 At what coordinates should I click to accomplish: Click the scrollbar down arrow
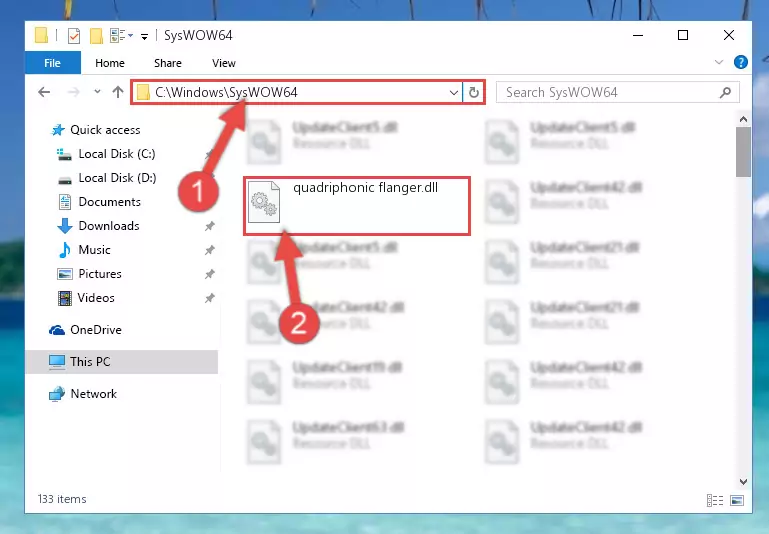pyautogui.click(x=743, y=482)
